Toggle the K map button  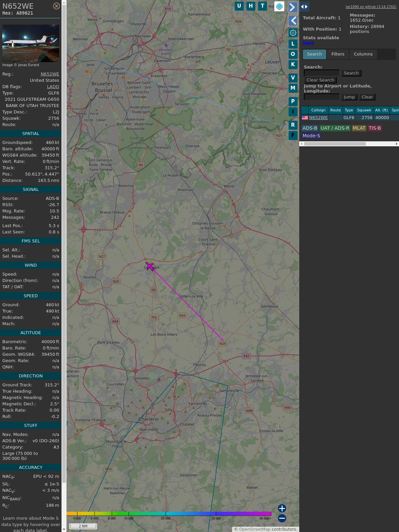293,65
